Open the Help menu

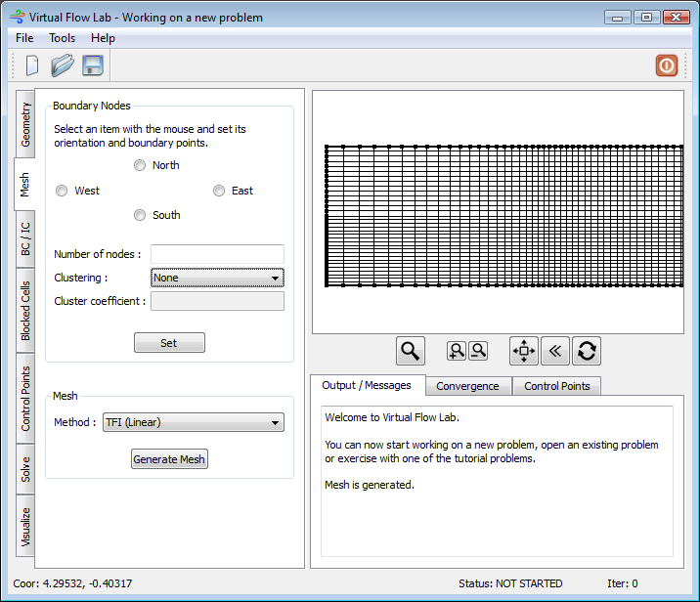click(103, 38)
